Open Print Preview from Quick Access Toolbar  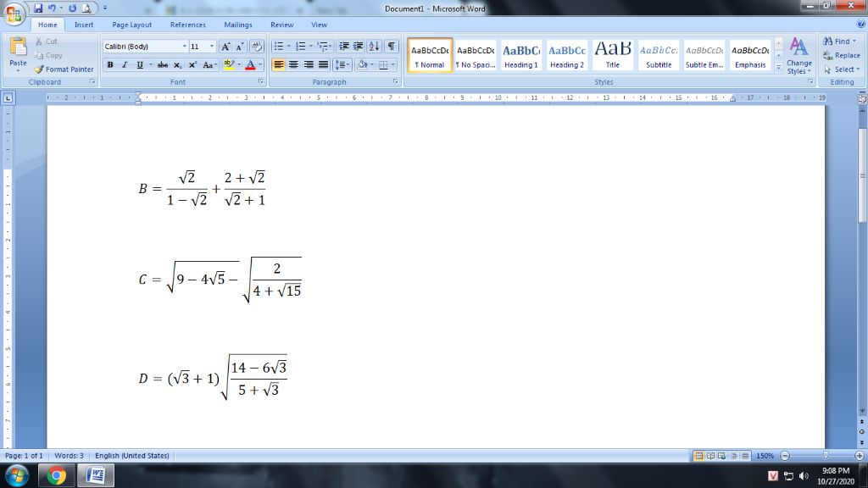coord(86,8)
